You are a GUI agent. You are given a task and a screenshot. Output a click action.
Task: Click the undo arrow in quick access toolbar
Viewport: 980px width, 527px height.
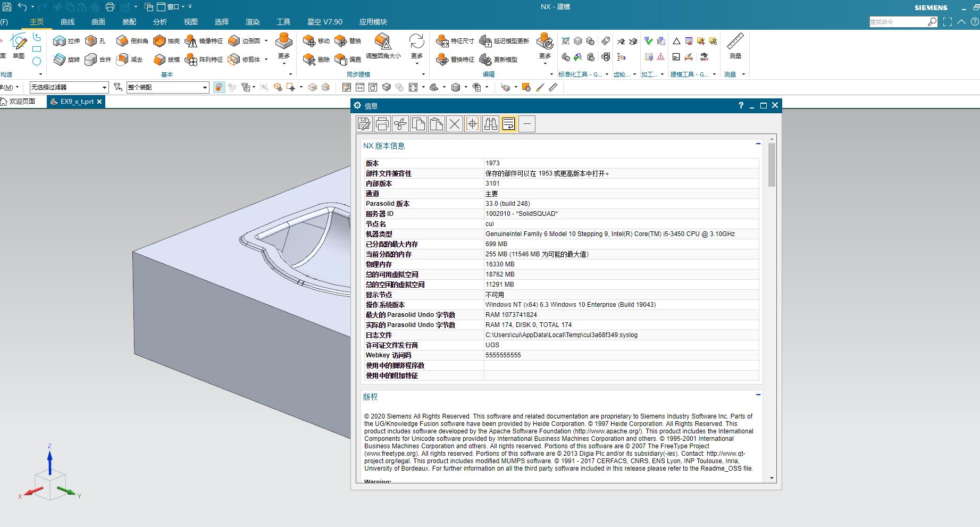coord(22,7)
